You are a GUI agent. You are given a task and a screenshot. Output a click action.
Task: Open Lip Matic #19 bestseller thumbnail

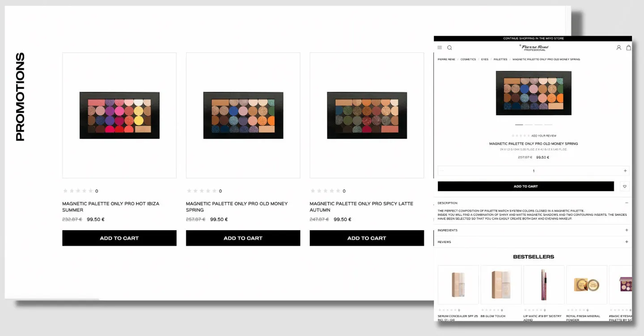coord(544,285)
